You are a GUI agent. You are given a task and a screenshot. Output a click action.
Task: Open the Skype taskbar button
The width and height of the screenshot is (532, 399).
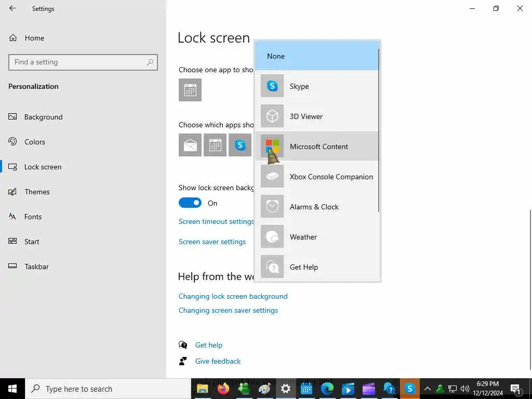coord(410,389)
